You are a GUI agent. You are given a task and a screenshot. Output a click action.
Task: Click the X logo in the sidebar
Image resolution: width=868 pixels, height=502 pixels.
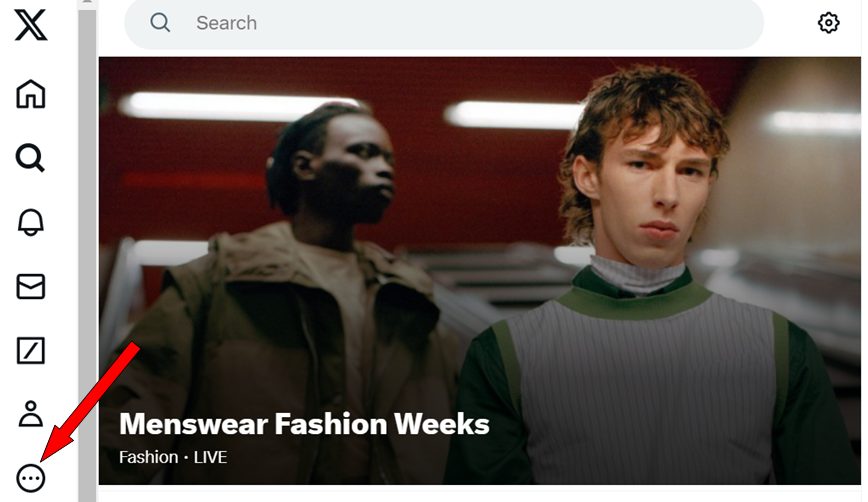31,25
